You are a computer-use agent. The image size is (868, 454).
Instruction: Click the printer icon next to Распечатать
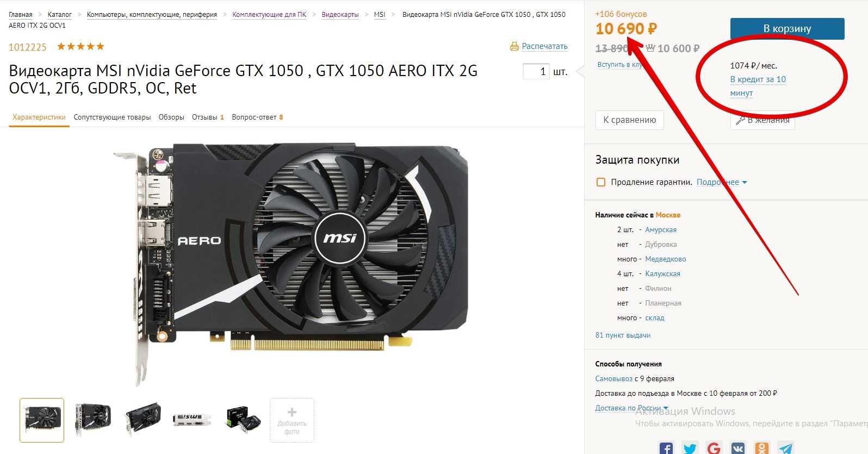click(x=514, y=46)
